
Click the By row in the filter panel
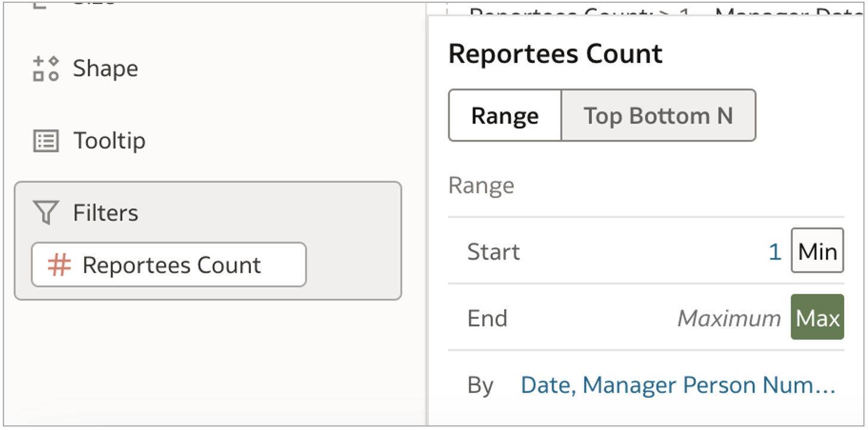coord(483,385)
